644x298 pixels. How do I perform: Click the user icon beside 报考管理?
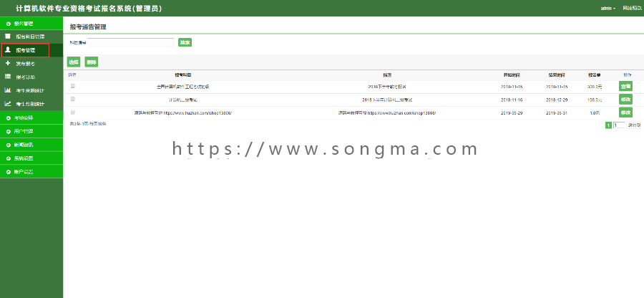coord(8,49)
